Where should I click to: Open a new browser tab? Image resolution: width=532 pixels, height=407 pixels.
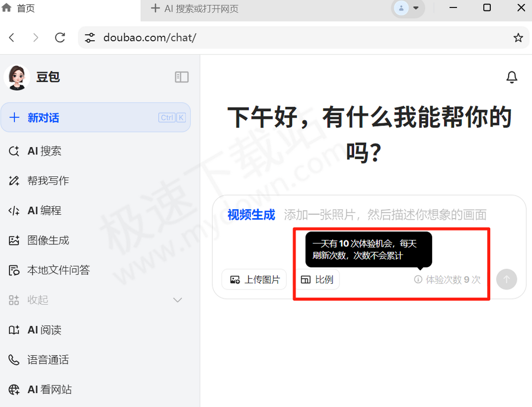tap(155, 9)
